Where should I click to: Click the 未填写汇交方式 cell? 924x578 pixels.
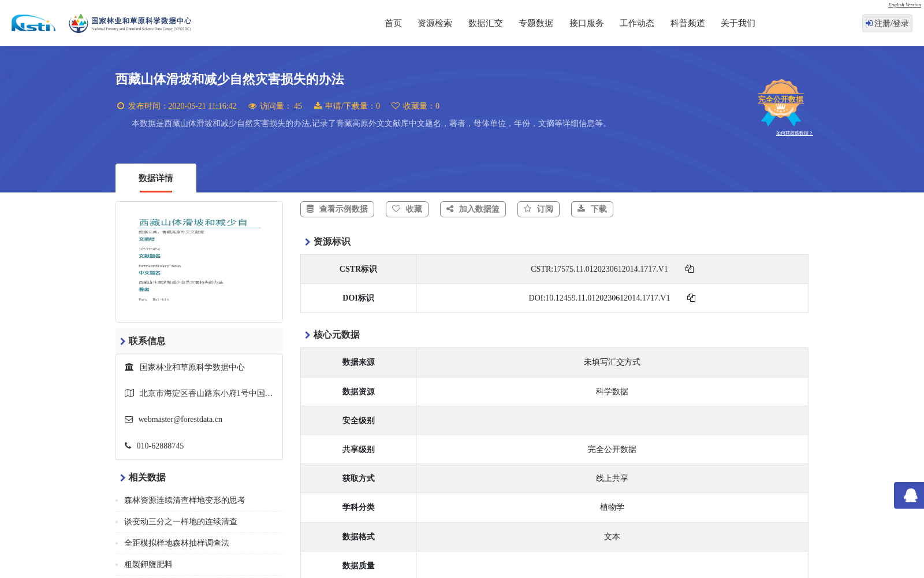click(x=612, y=362)
